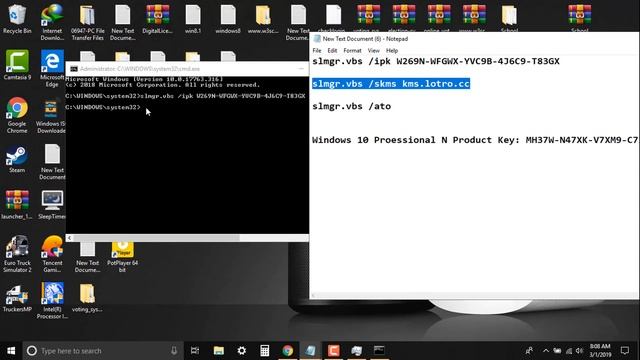Open PC File Transfer Files folder
This screenshot has width=640, height=360.
[87, 22]
